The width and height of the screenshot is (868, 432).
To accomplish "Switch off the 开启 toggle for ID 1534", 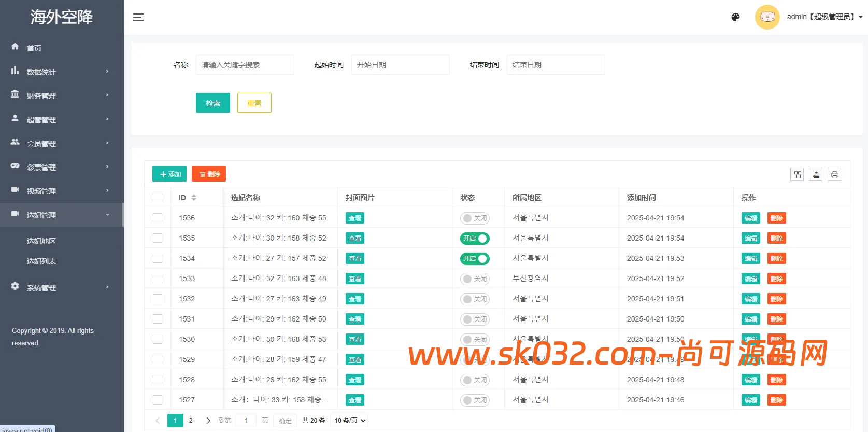I will (x=475, y=259).
